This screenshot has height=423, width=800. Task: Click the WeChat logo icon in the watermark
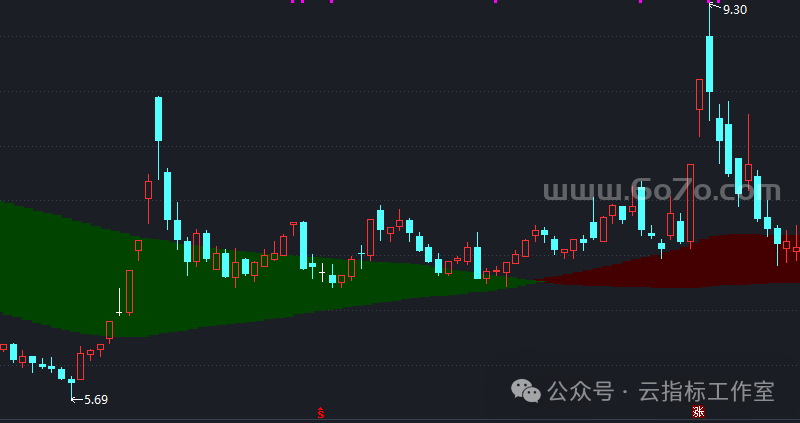[x=526, y=391]
